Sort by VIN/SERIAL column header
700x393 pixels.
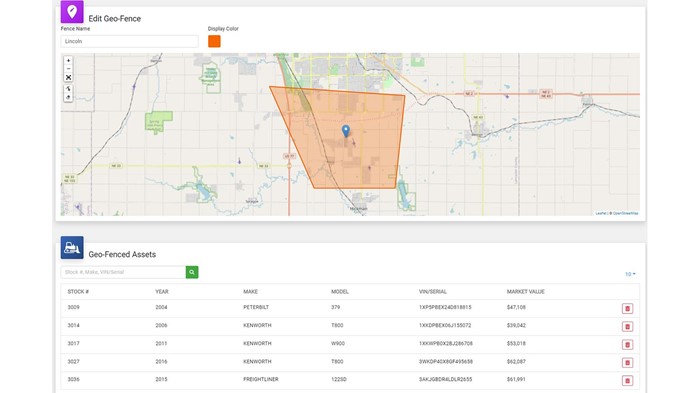[433, 292]
